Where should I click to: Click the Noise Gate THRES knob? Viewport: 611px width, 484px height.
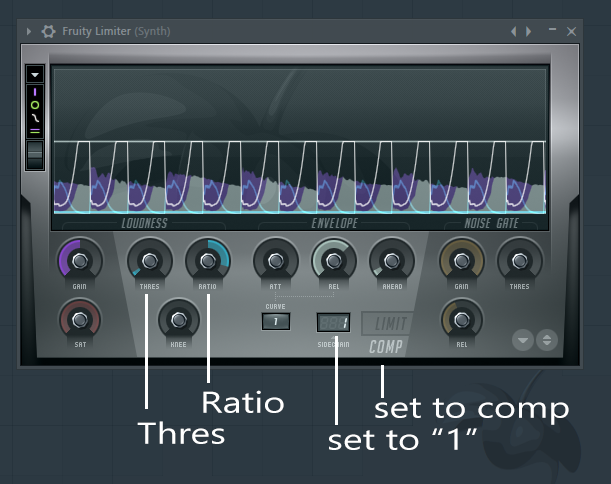(x=520, y=261)
